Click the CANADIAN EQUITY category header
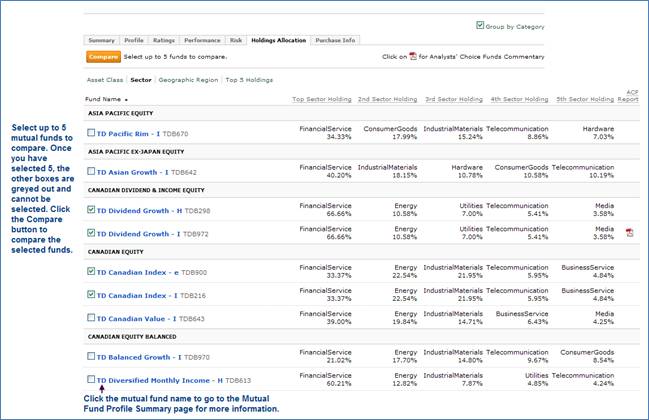The height and width of the screenshot is (420, 649). [115, 252]
